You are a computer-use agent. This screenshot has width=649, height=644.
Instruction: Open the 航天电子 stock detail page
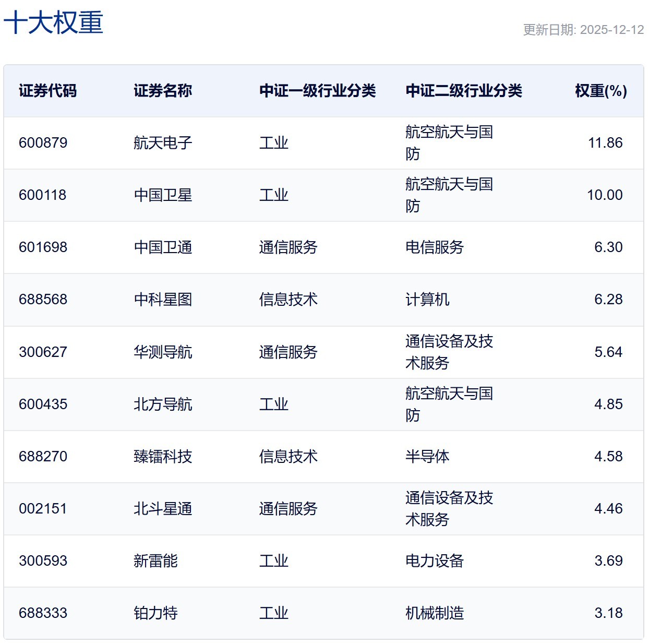162,143
